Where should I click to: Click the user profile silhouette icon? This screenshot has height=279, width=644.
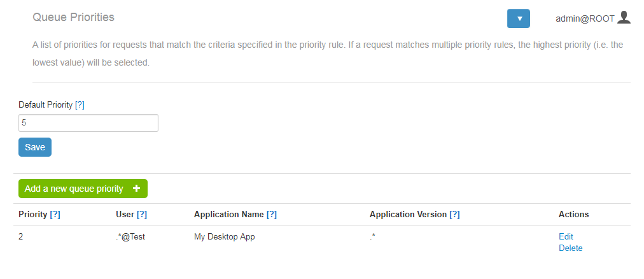(624, 18)
